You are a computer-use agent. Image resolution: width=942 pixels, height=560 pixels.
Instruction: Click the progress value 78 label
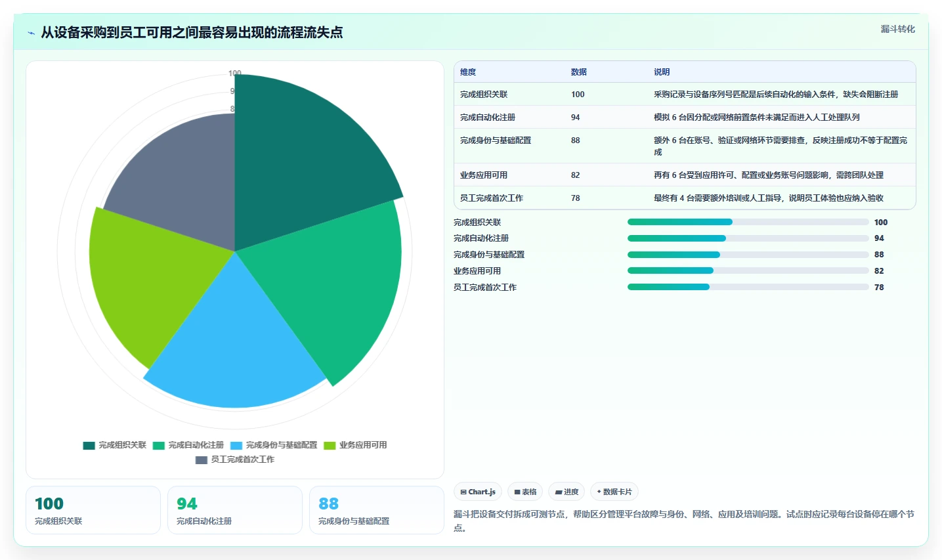879,288
